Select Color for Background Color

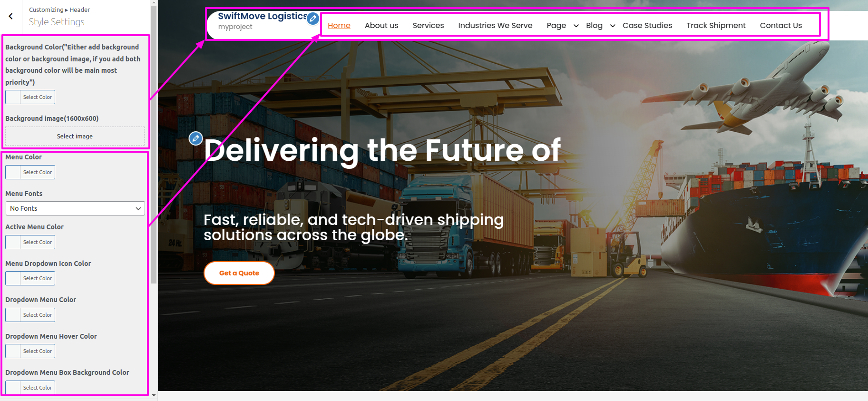click(30, 97)
